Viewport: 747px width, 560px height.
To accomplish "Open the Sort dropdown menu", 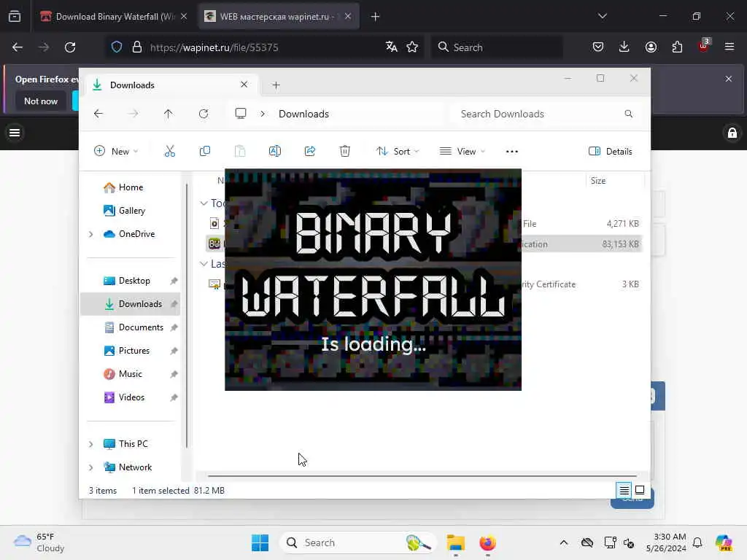I will coord(398,152).
